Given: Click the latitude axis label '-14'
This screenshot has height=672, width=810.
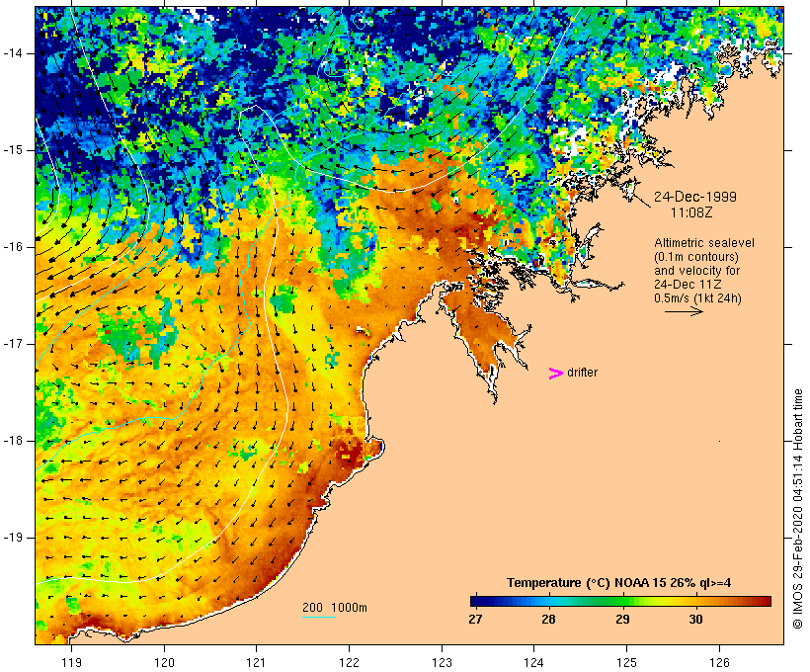Looking at the screenshot, I should coord(13,53).
